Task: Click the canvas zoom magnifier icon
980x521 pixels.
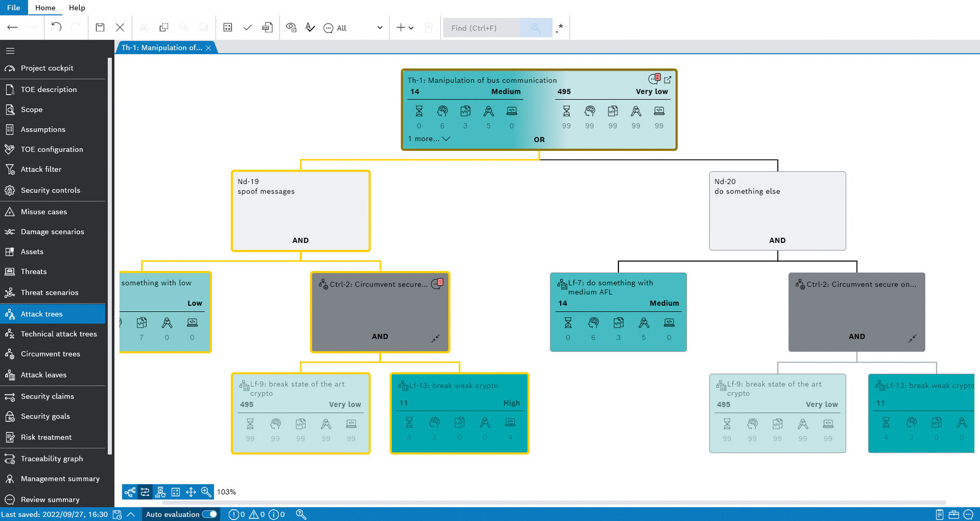Action: 206,492
